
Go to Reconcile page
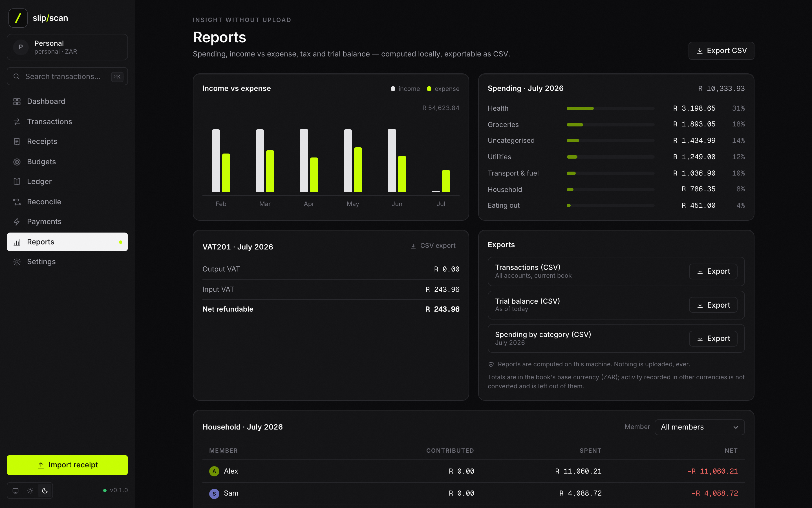67,202
